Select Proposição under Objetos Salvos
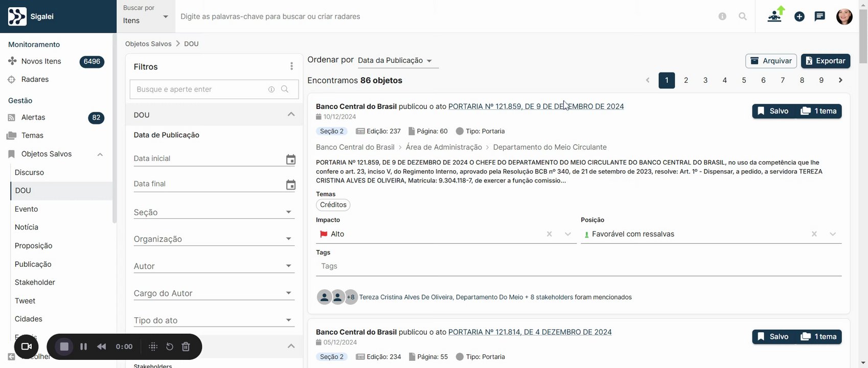Image resolution: width=868 pixels, height=368 pixels. tap(33, 245)
